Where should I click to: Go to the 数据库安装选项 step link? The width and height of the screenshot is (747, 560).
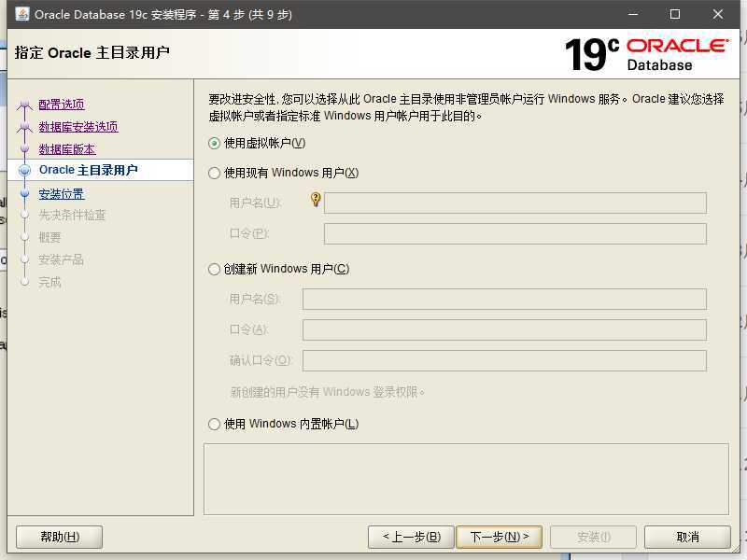(78, 127)
